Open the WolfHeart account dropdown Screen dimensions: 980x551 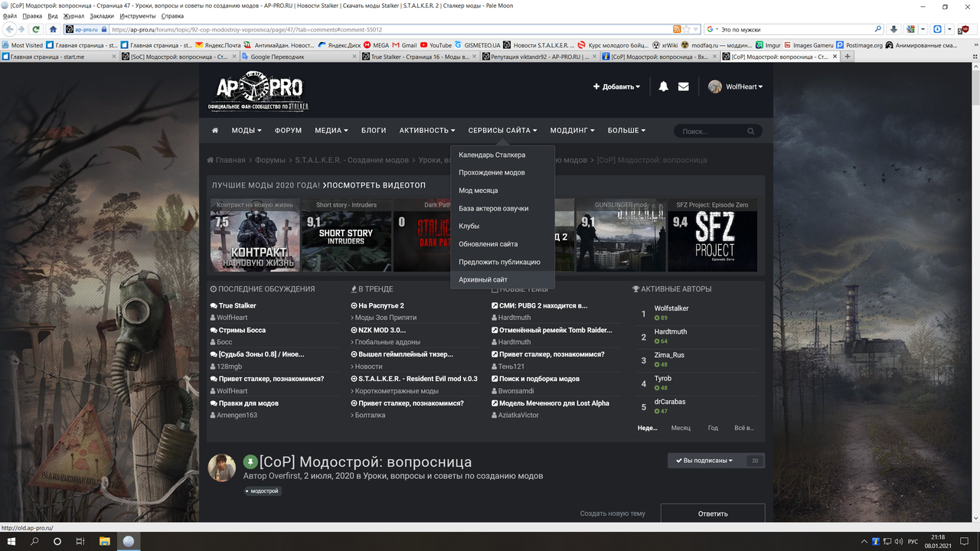pyautogui.click(x=744, y=86)
